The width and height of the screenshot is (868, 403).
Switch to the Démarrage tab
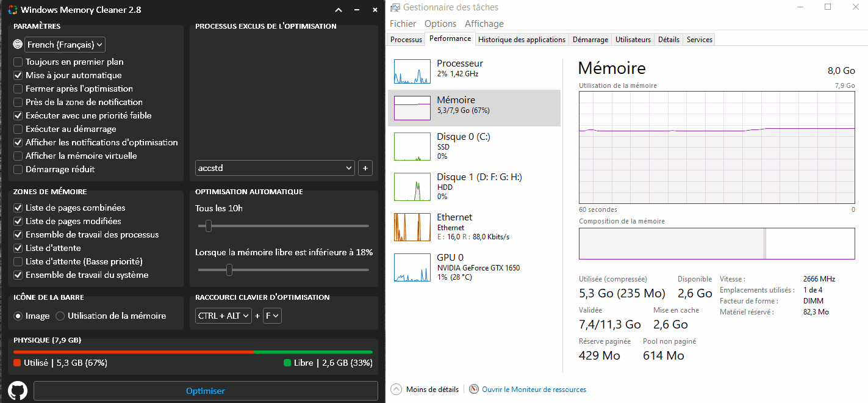pos(590,40)
